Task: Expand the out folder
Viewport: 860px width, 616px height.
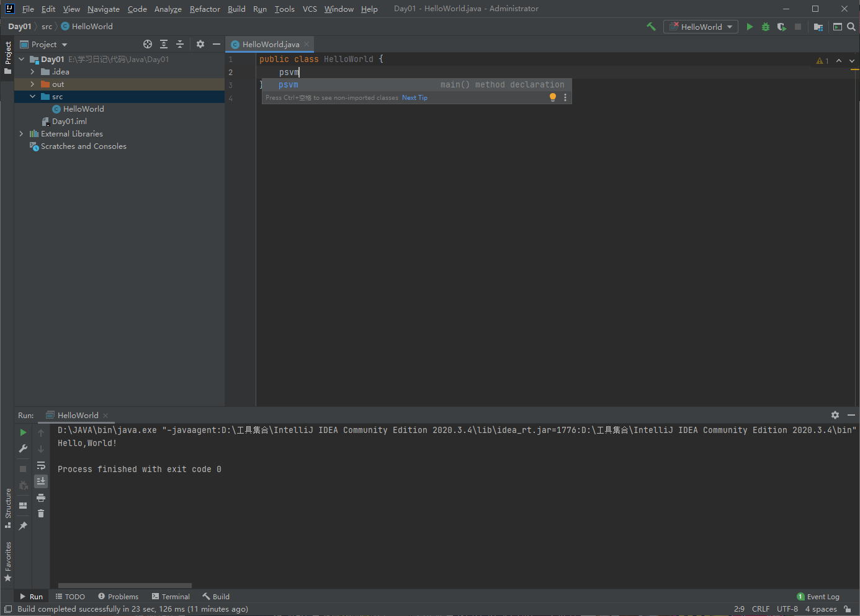Action: tap(32, 84)
